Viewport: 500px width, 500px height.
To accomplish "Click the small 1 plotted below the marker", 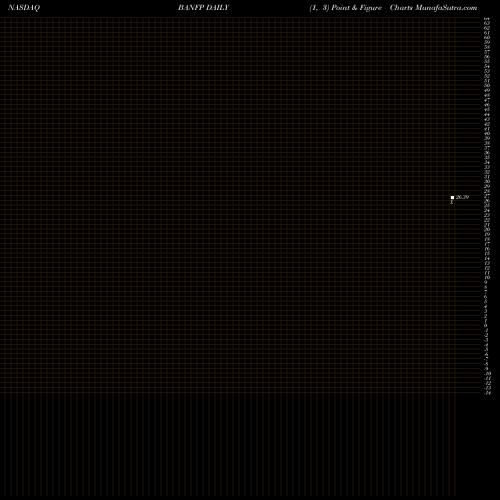I will coord(452,202).
